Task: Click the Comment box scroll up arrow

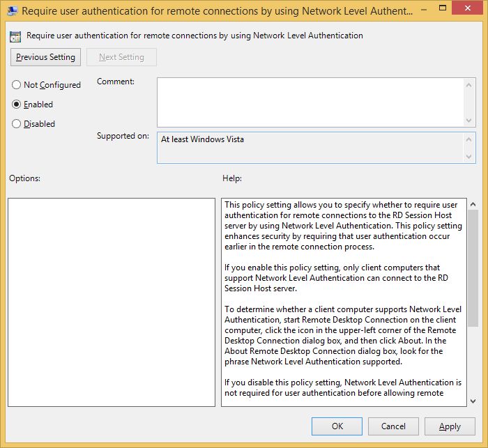Action: (x=470, y=84)
